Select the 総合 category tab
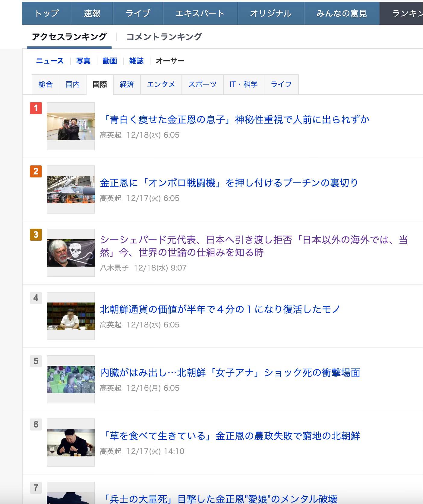423x504 pixels. [46, 84]
